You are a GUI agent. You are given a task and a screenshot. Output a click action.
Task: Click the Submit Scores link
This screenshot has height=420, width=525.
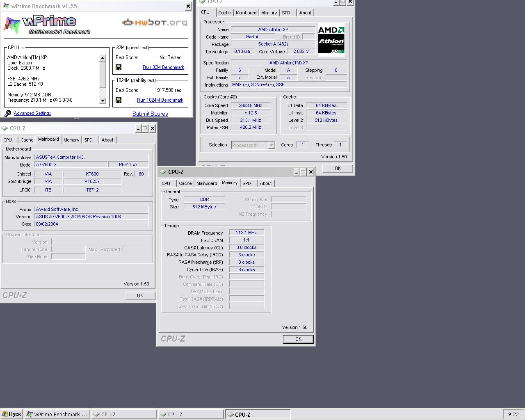click(150, 114)
